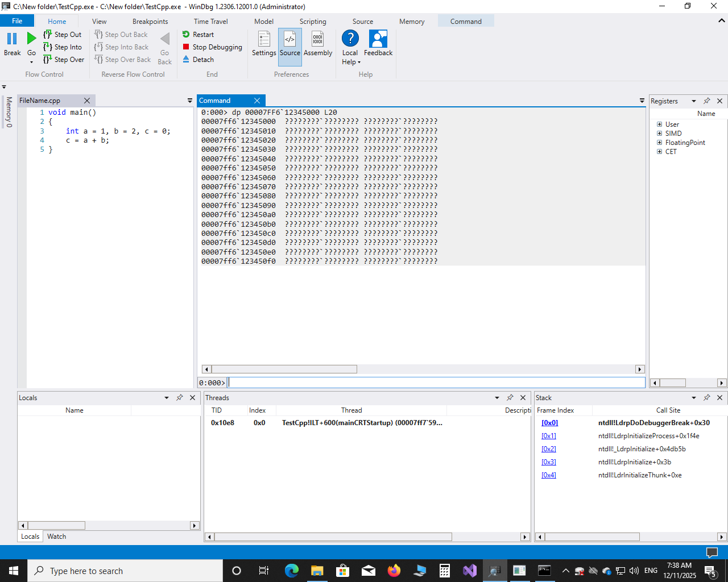
Task: Open stack frame link 0x1
Action: click(548, 436)
